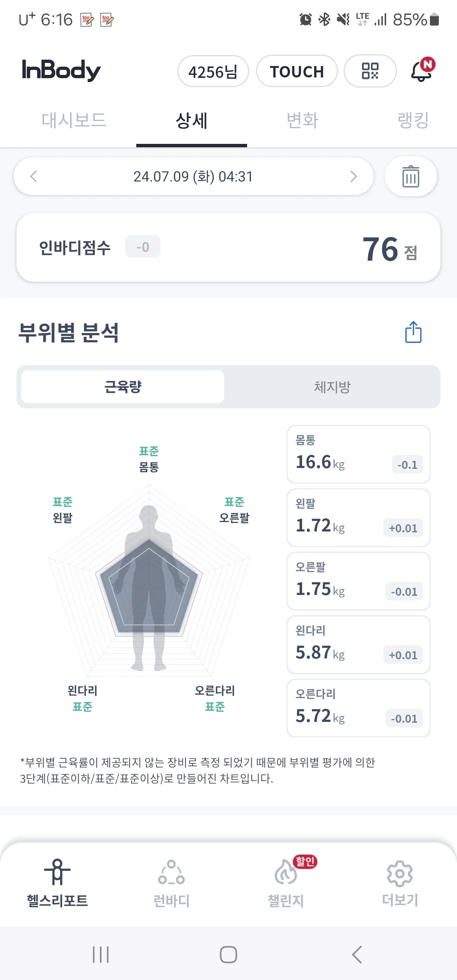This screenshot has height=980, width=457.
Task: Share the 부위별 분석 section
Action: tap(413, 332)
